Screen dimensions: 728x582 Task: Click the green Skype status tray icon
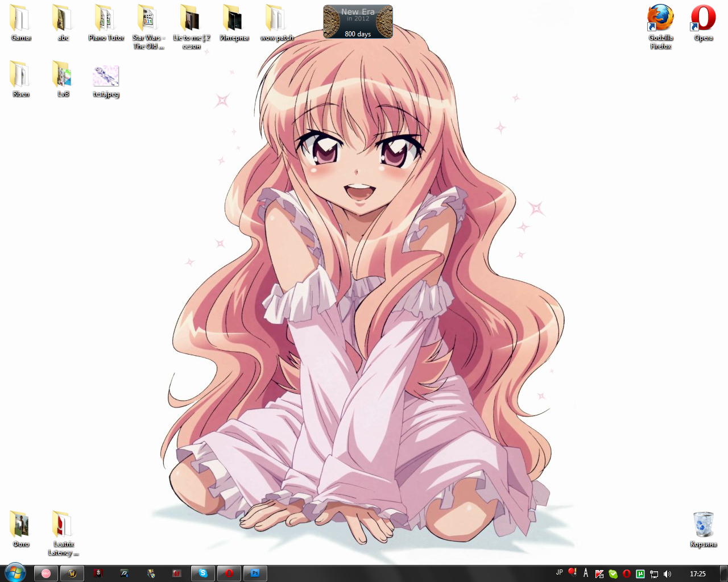click(613, 574)
